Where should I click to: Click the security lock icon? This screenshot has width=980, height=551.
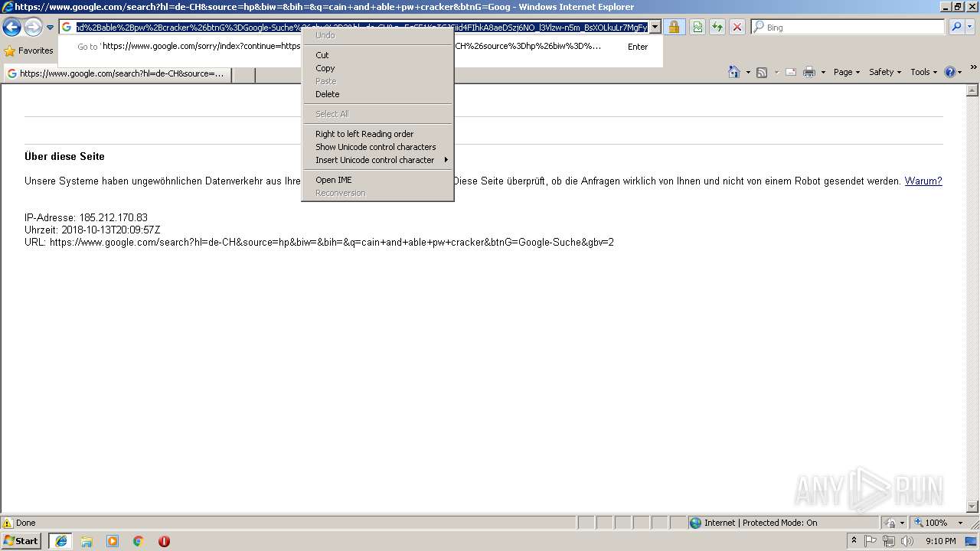click(674, 28)
